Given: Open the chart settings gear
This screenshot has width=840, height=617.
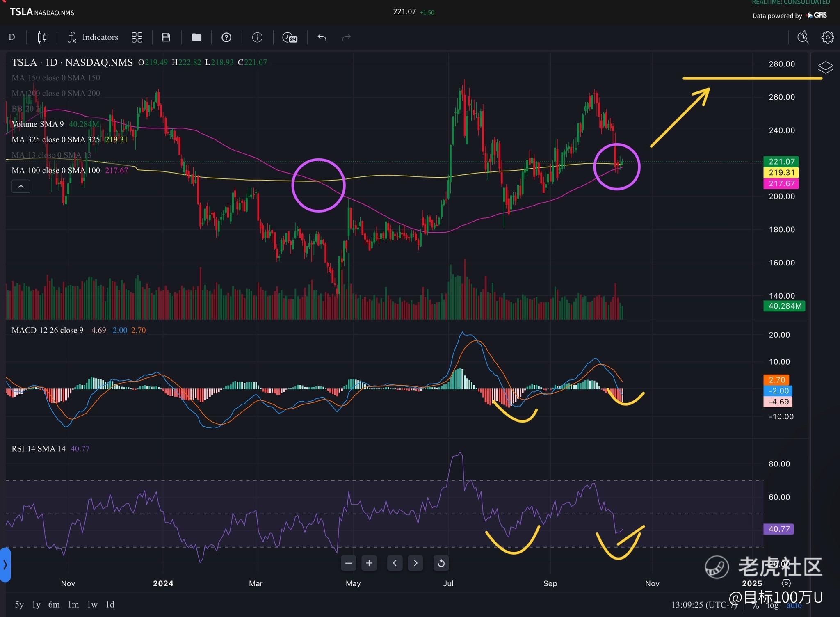Looking at the screenshot, I should click(x=827, y=37).
